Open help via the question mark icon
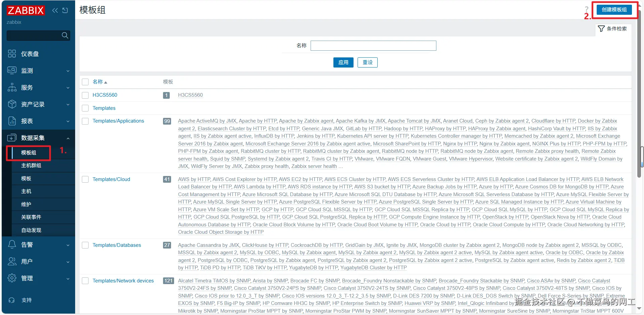Image resolution: width=644 pixels, height=315 pixels. point(586,9)
